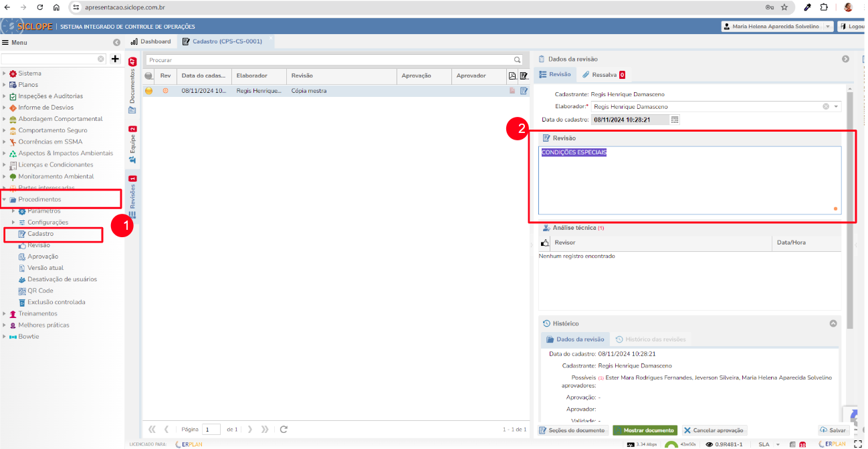Open Aprovação under Procedimentos
868x449 pixels.
(x=42, y=257)
